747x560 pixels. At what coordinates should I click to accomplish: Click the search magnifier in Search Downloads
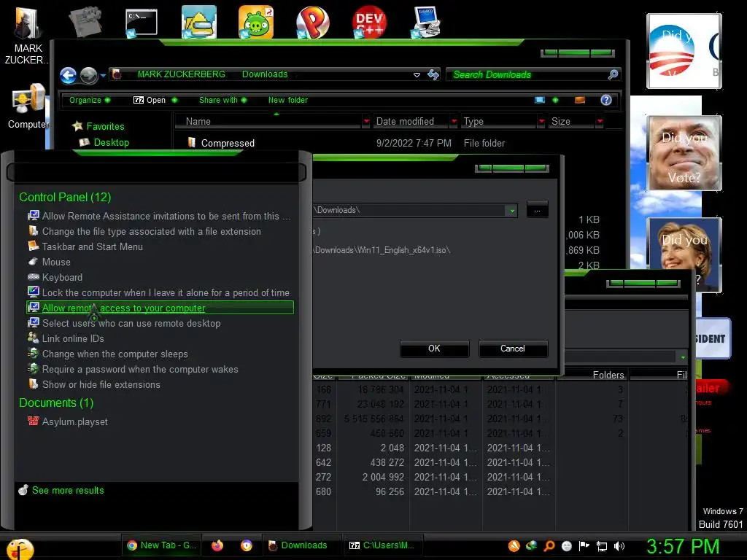(613, 74)
